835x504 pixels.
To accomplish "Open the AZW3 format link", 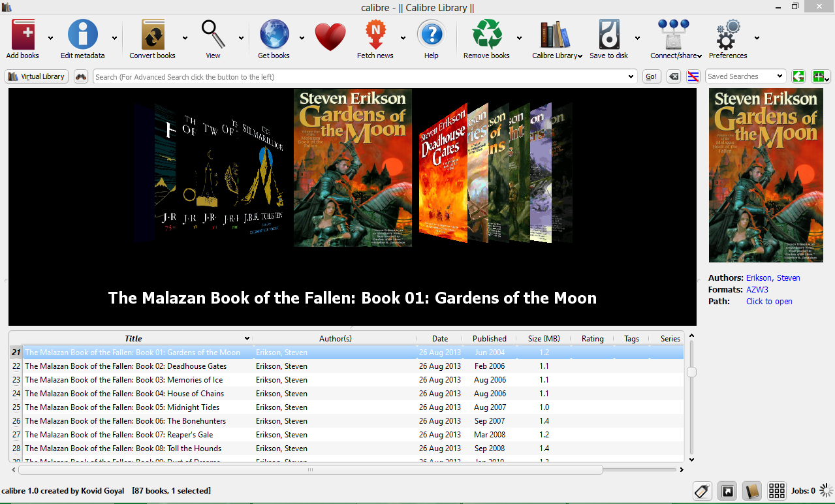I will (x=757, y=289).
